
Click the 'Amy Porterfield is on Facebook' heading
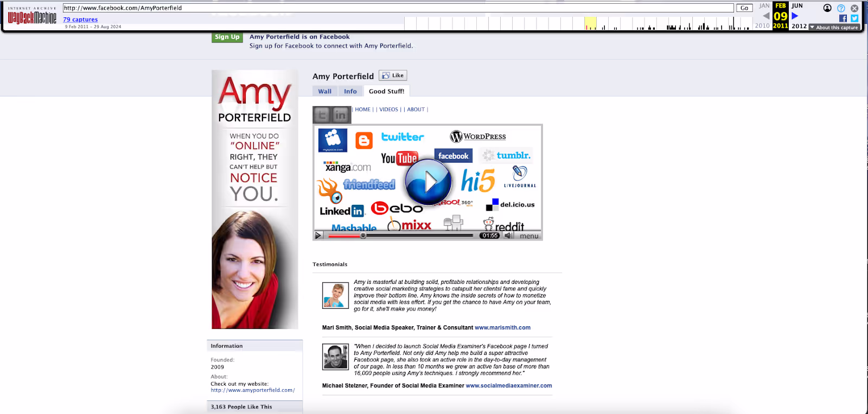click(299, 37)
